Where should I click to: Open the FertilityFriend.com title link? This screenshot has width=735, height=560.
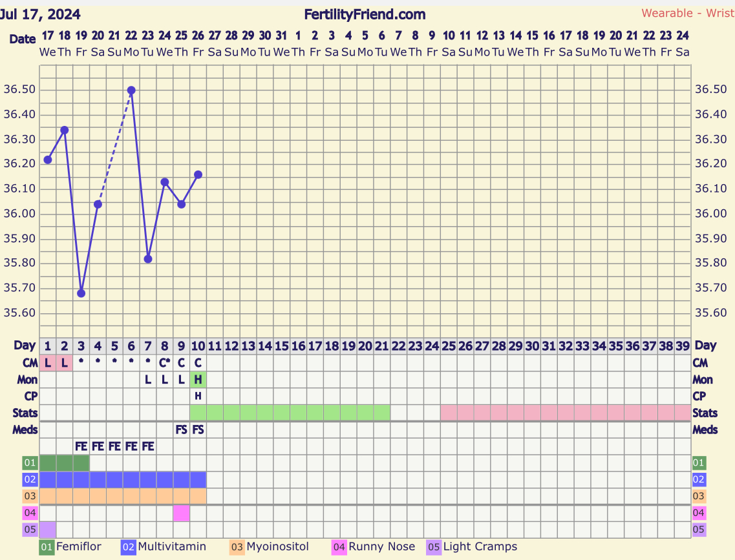365,14
